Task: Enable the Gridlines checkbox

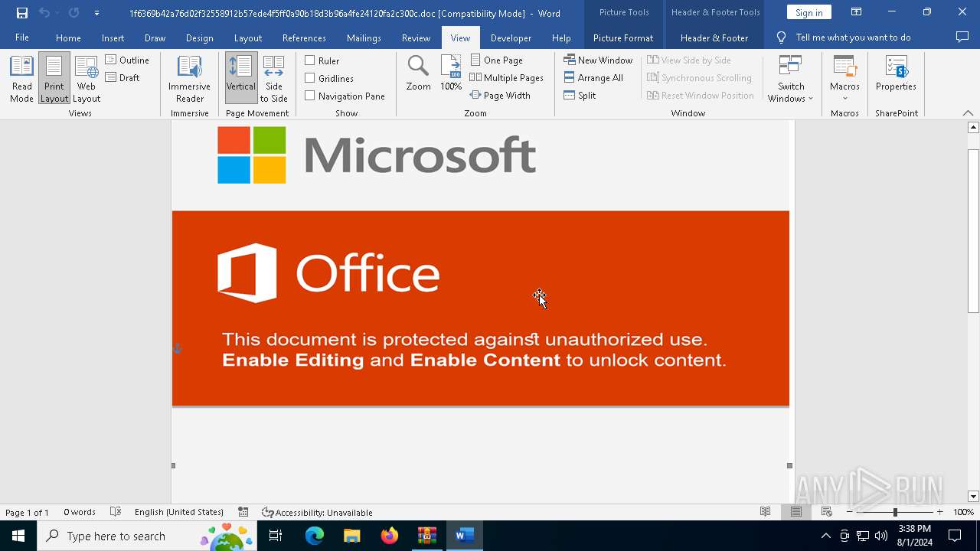Action: [310, 78]
